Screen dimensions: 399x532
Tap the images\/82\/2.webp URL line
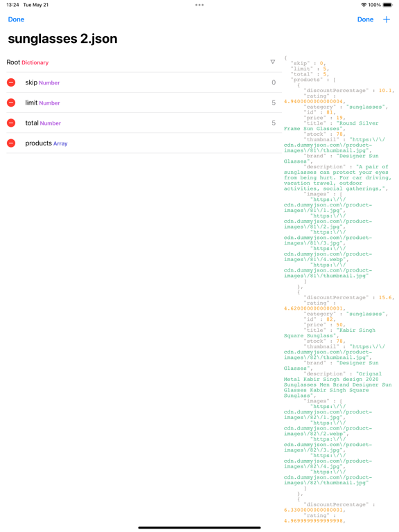point(316,434)
